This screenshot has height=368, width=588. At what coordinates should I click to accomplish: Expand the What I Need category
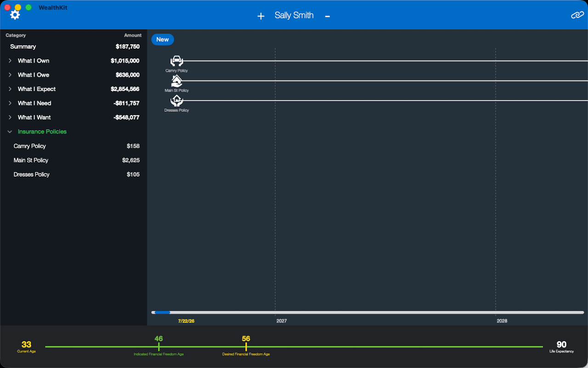10,103
